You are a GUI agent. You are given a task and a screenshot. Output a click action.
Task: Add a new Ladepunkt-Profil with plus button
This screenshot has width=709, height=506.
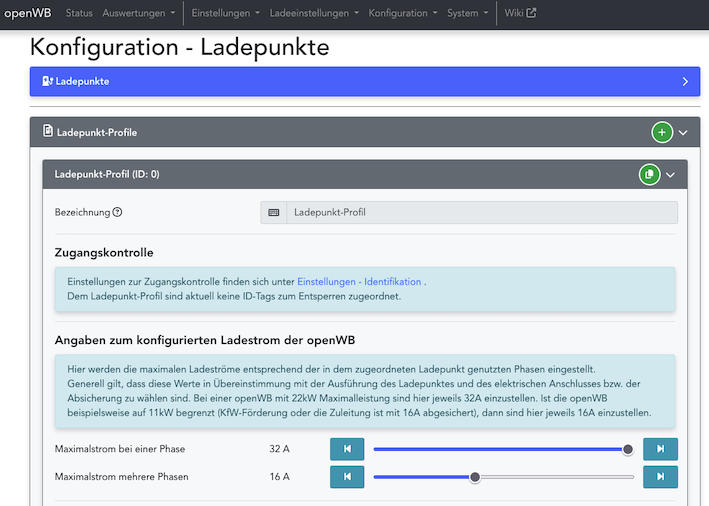pos(662,132)
